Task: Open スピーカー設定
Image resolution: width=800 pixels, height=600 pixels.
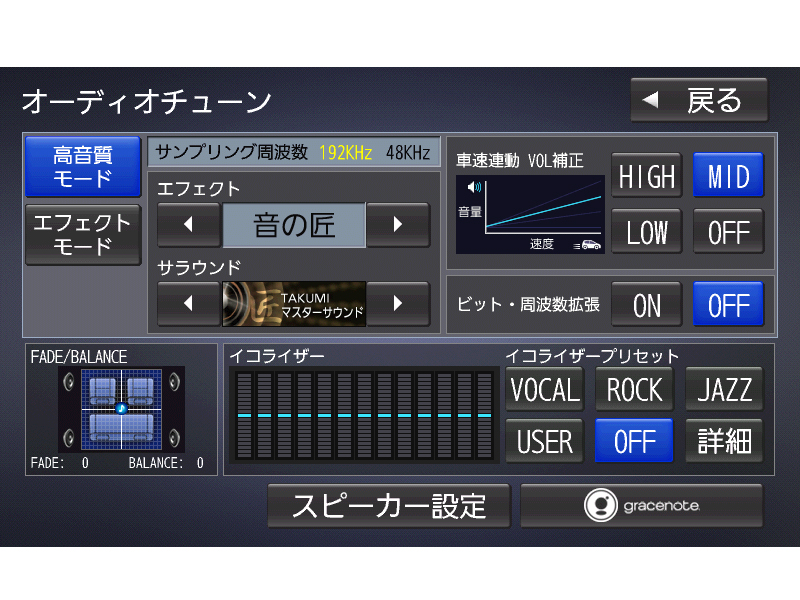Action: 389,506
